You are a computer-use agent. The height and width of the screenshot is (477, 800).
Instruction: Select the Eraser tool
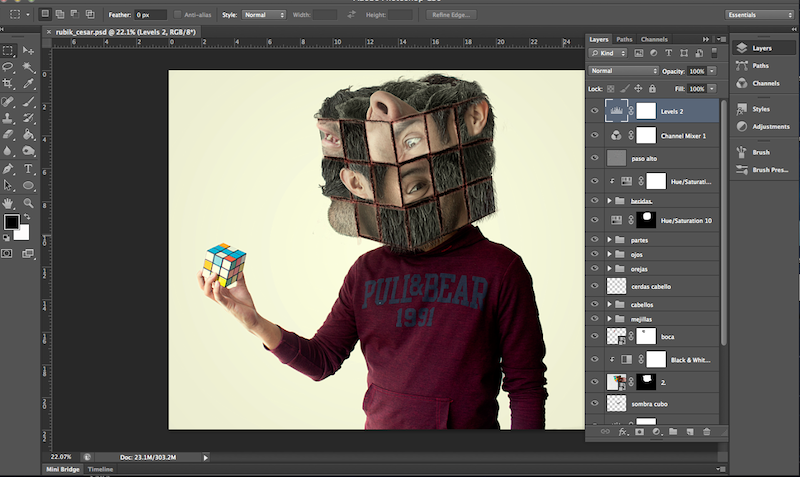tap(8, 135)
